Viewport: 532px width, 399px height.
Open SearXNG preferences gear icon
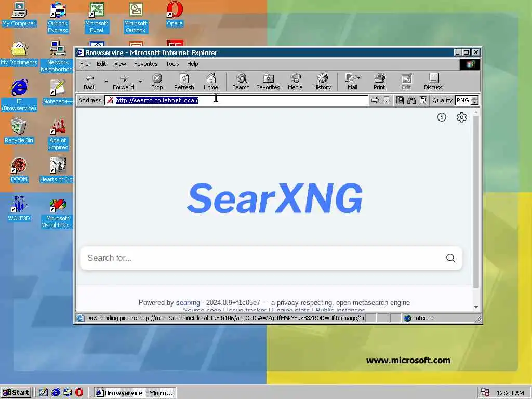point(461,117)
